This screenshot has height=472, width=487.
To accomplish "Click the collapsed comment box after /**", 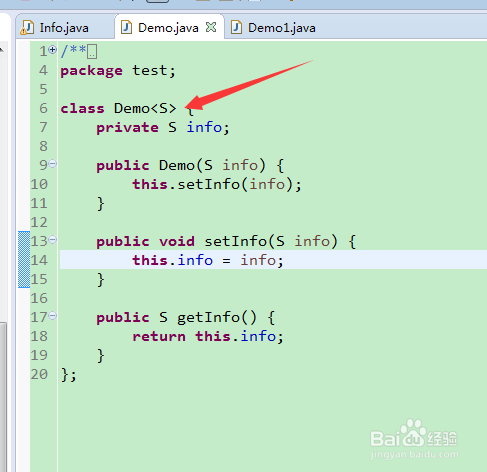I will click(92, 52).
